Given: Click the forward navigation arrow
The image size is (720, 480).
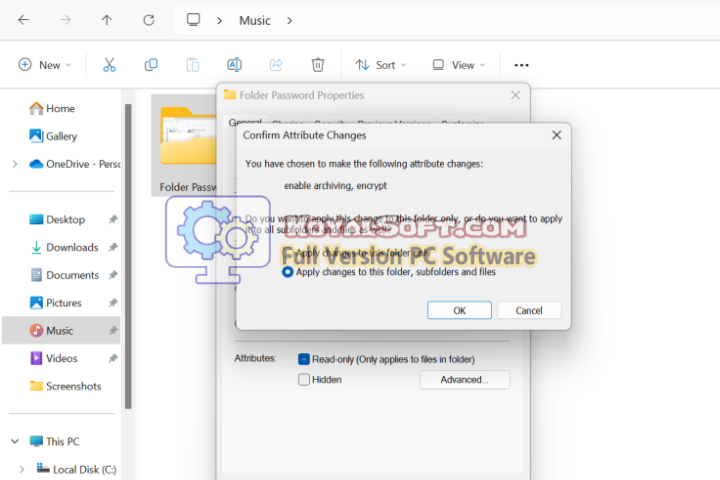Looking at the screenshot, I should coord(66,20).
